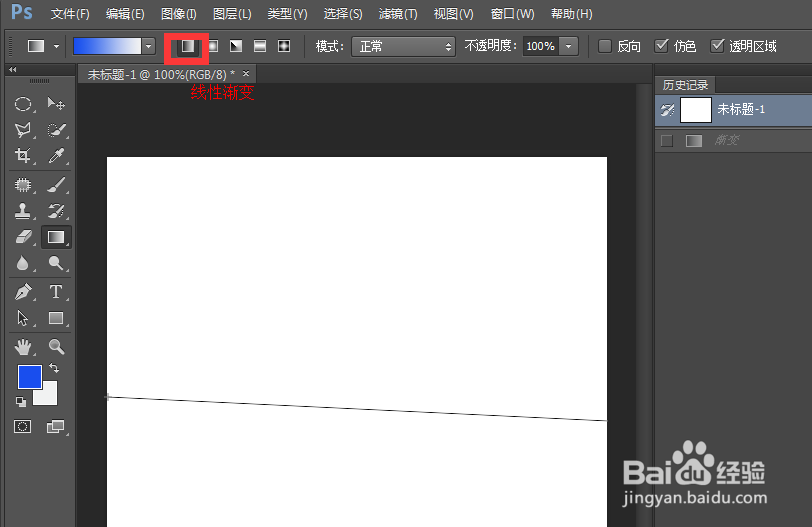Select the Dodge tool
812x527 pixels.
56,263
